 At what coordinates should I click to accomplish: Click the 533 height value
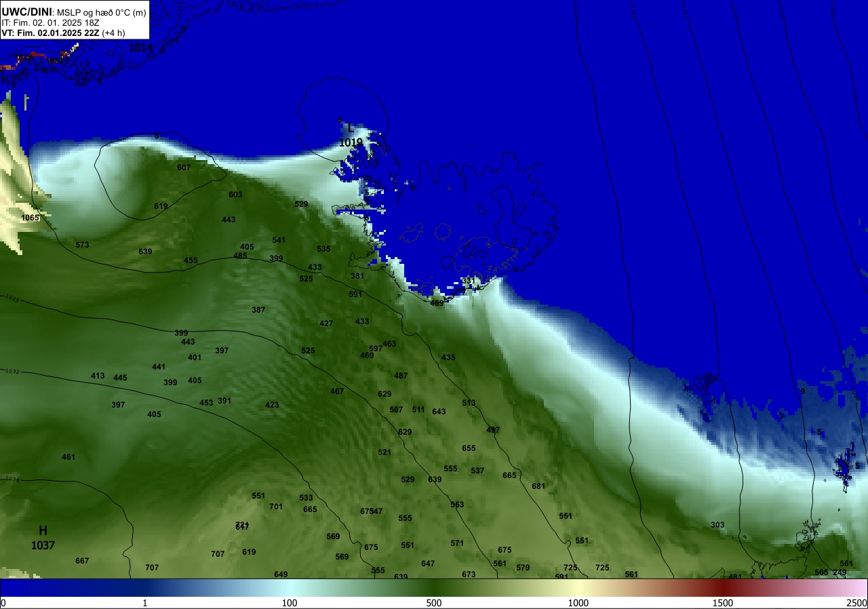(306, 498)
